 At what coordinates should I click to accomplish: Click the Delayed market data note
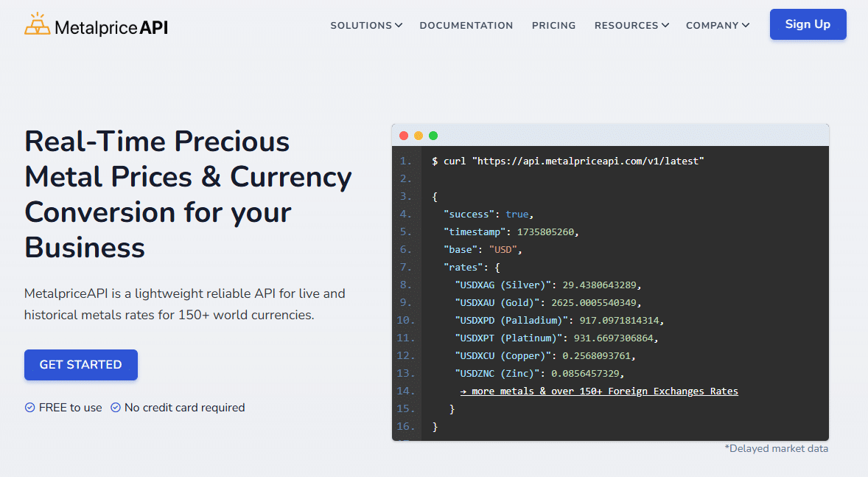777,449
